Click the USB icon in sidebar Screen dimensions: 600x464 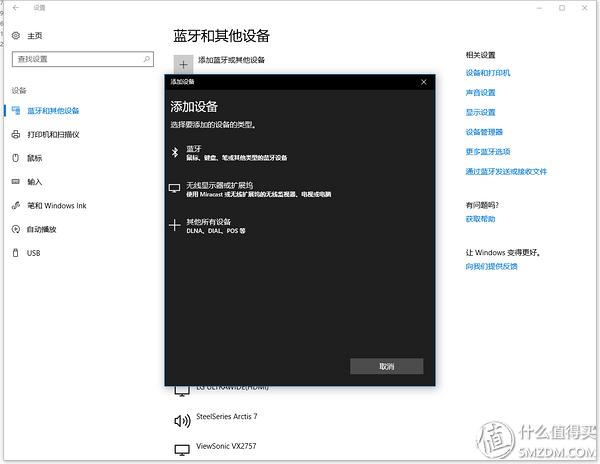[x=16, y=253]
